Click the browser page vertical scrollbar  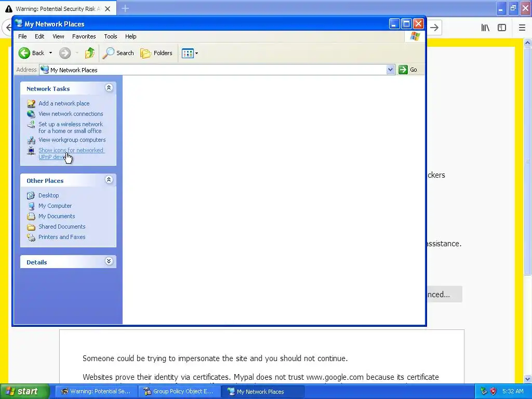coord(527,161)
